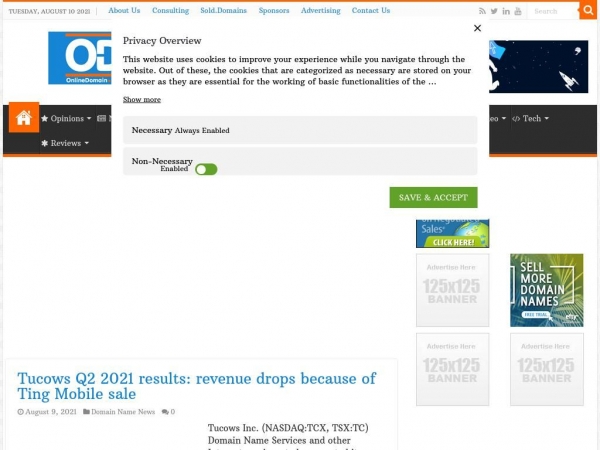This screenshot has width=600, height=450.
Task: Toggle the Non-Necessary cookies switch
Action: coord(206,169)
